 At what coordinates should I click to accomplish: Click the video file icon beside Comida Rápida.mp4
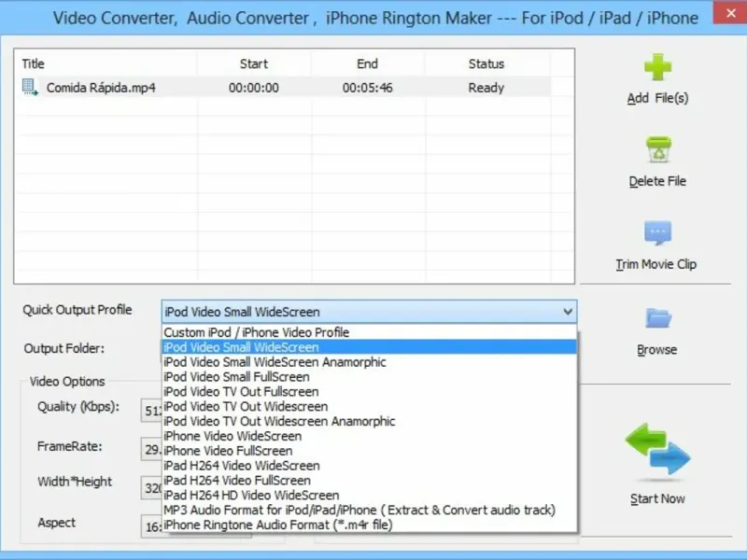click(30, 87)
